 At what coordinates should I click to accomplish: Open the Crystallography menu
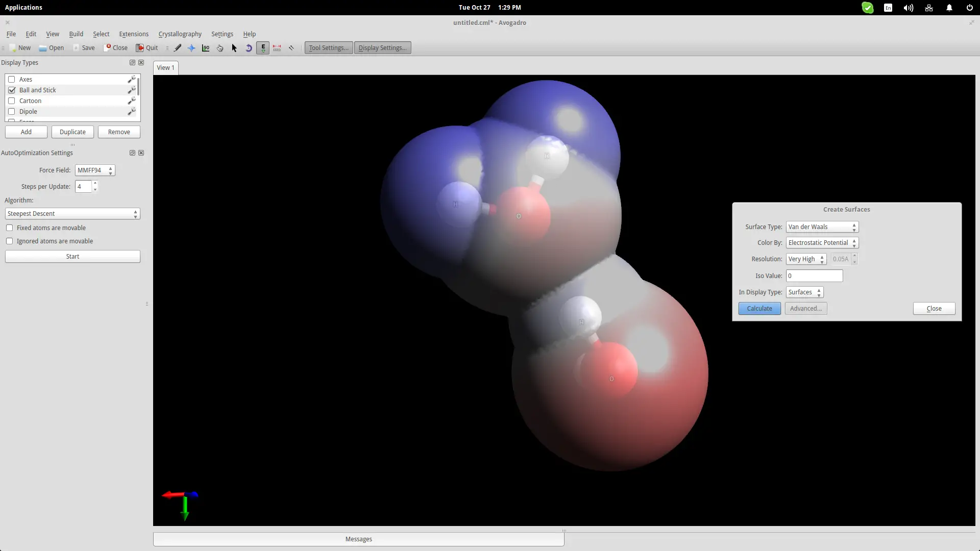coord(180,34)
